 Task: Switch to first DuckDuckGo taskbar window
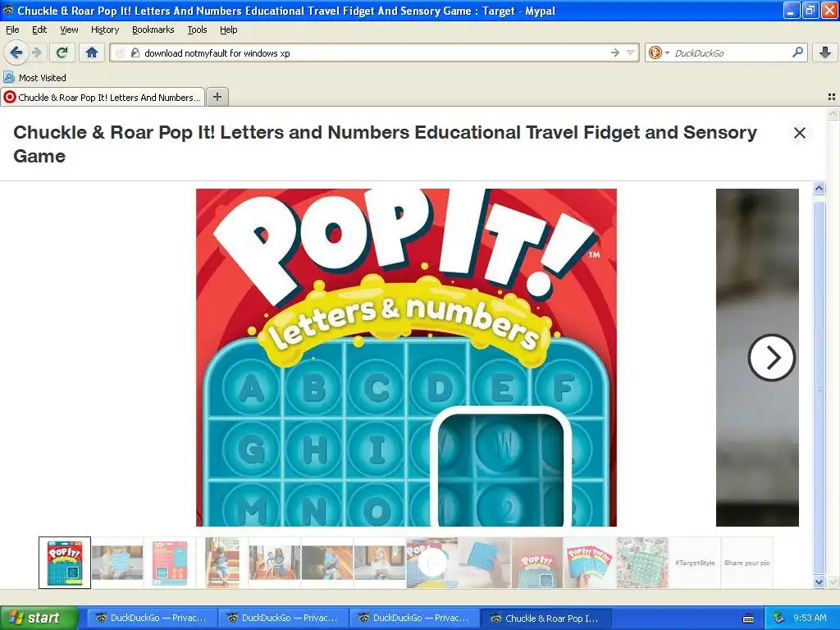(151, 618)
